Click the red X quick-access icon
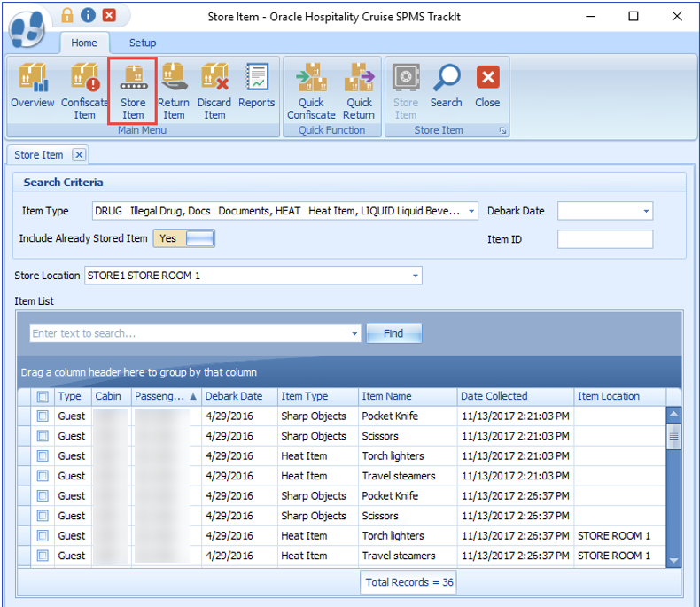 tap(109, 16)
